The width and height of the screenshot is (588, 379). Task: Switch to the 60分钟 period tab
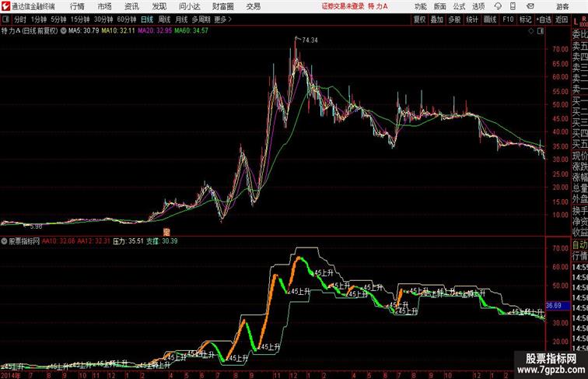coord(127,19)
